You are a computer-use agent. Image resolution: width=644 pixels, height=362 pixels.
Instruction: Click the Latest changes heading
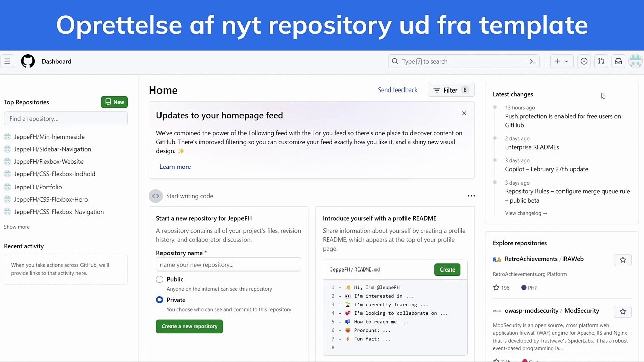[513, 94]
